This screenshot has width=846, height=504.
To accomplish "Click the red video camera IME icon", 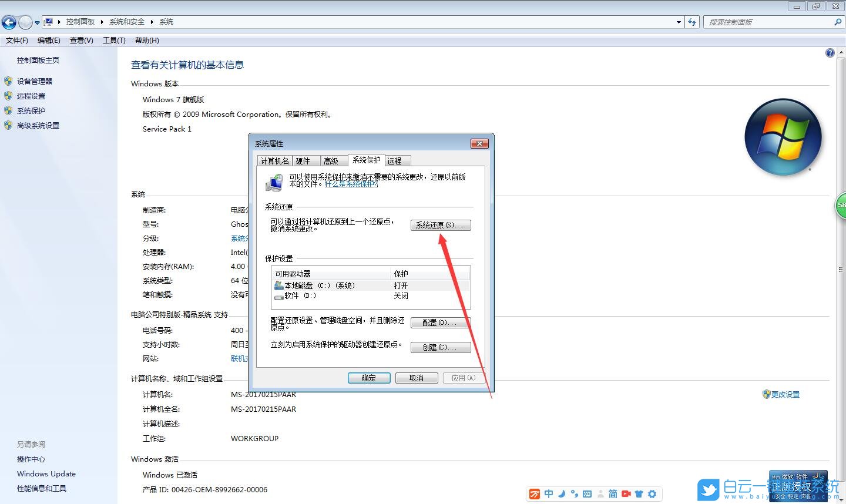I will click(x=626, y=494).
